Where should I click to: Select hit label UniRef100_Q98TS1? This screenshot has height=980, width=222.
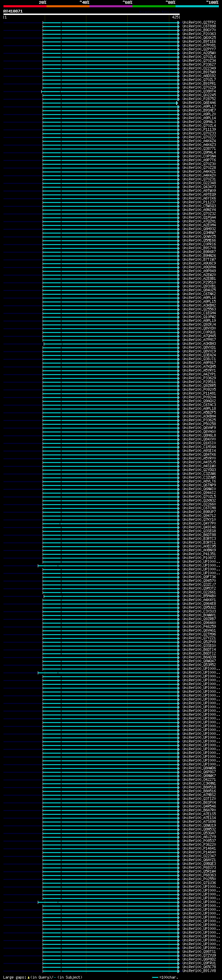pyautogui.click(x=199, y=951)
